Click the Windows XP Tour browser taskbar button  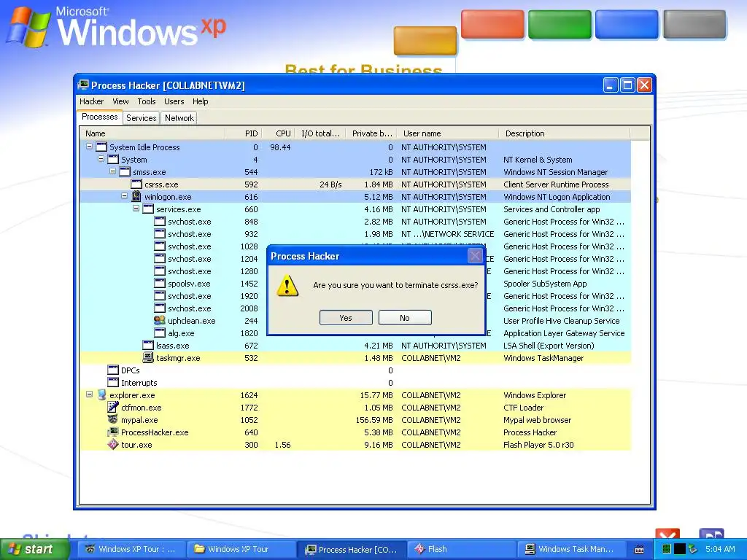130,550
